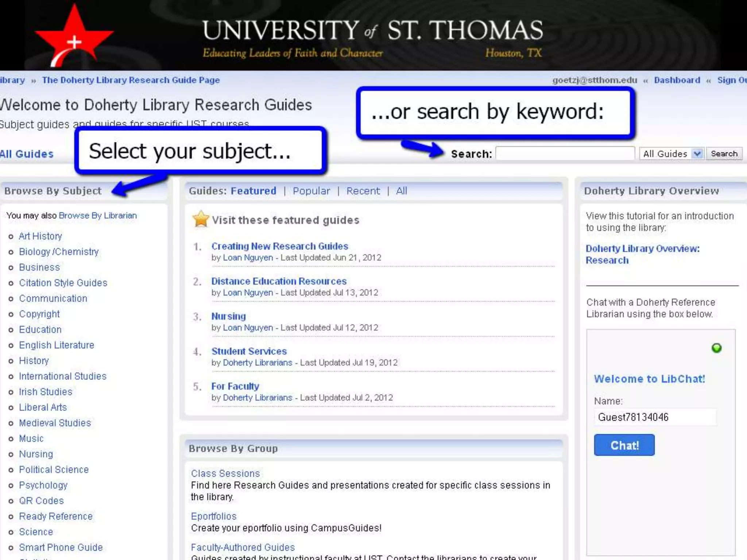Click the Search button

[724, 154]
